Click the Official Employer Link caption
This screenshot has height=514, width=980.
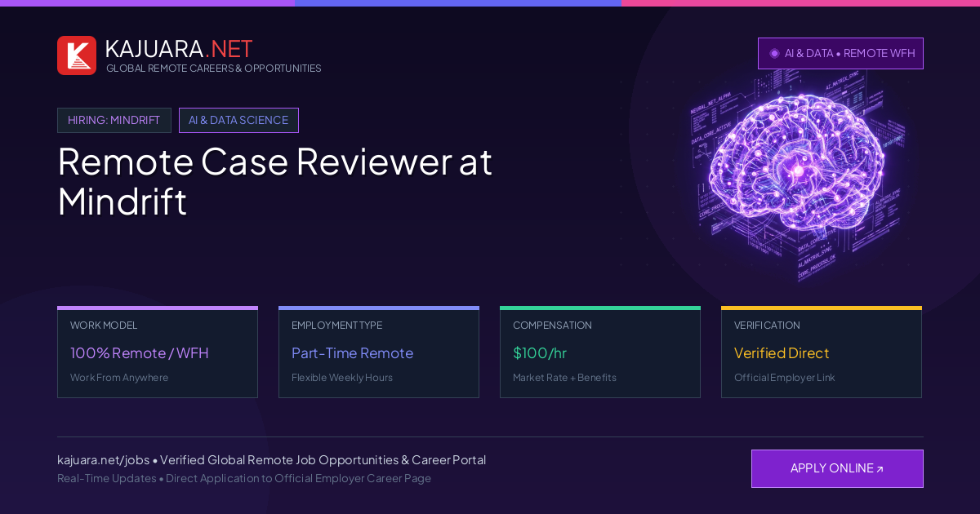pyautogui.click(x=785, y=378)
